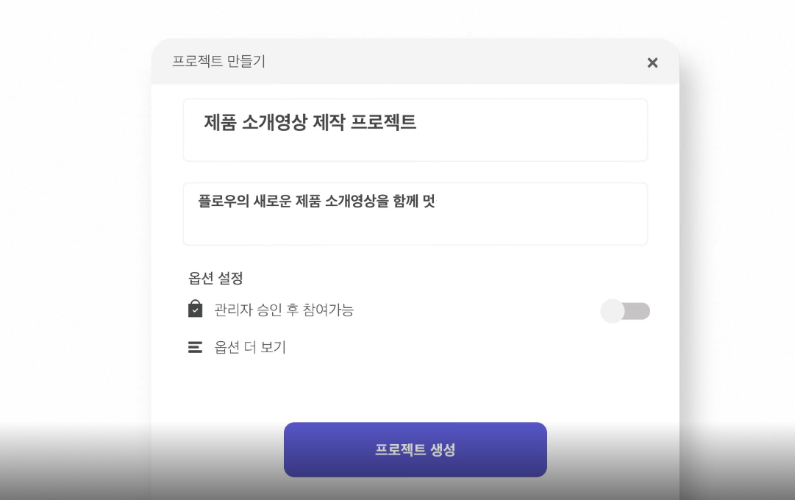Image resolution: width=795 pixels, height=500 pixels.
Task: Click the 관리자 승인 후 참여가능 label
Action: click(284, 310)
